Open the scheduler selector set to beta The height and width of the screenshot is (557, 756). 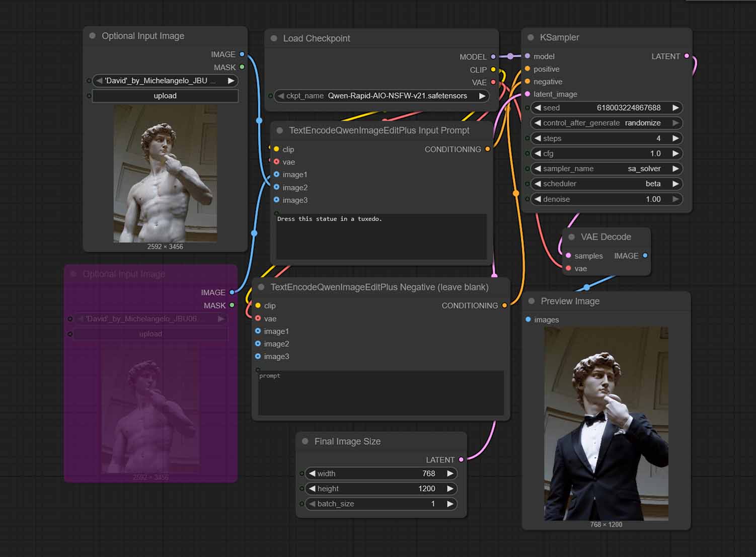pos(606,184)
